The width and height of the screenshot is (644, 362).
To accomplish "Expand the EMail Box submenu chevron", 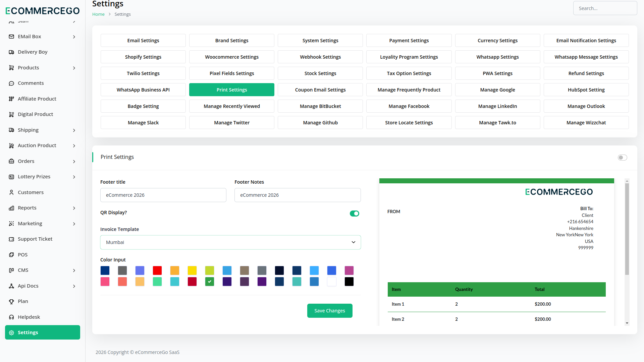I will 74,37.
